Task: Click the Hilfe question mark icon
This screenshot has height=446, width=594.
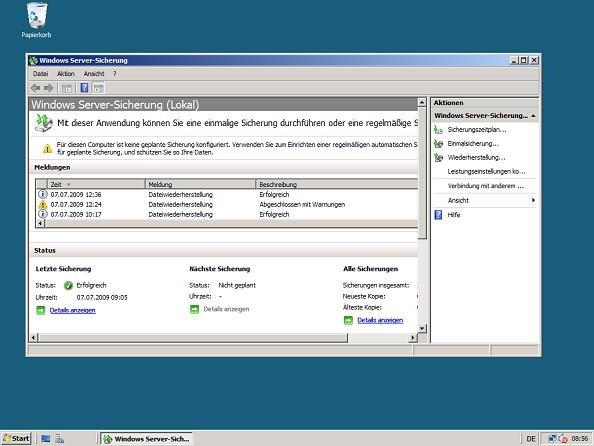Action: (438, 215)
